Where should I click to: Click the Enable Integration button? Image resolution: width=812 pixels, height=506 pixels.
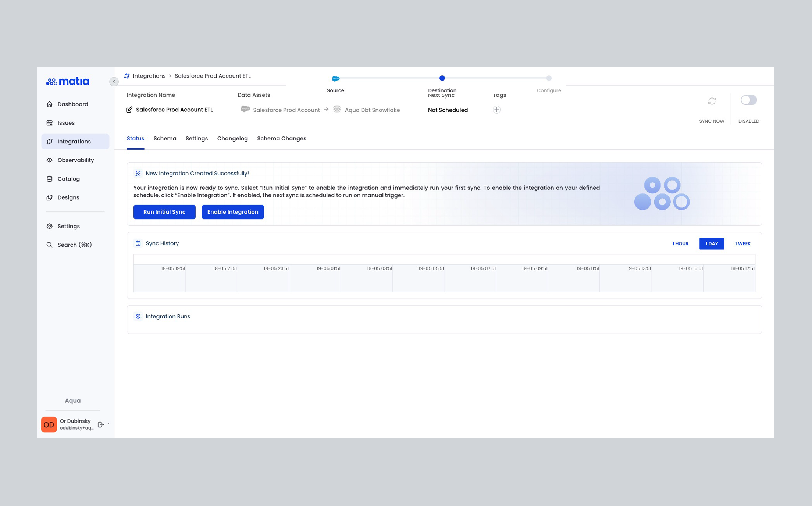pos(232,212)
